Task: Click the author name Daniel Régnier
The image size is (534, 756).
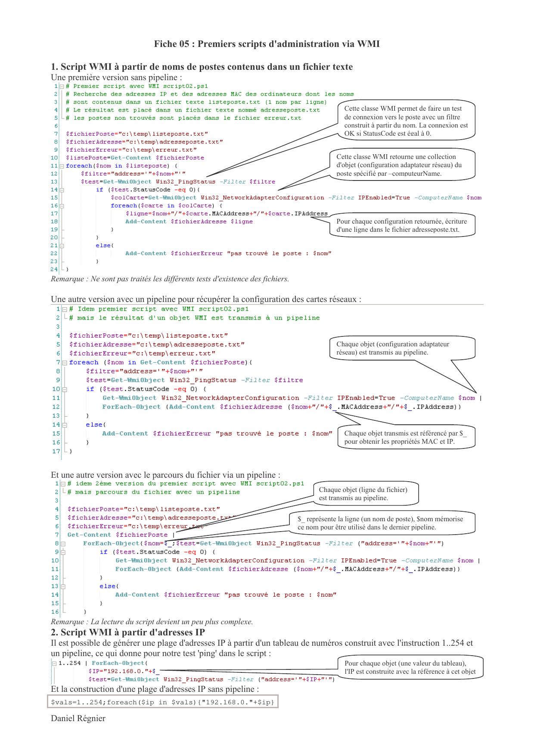Action: (x=78, y=719)
